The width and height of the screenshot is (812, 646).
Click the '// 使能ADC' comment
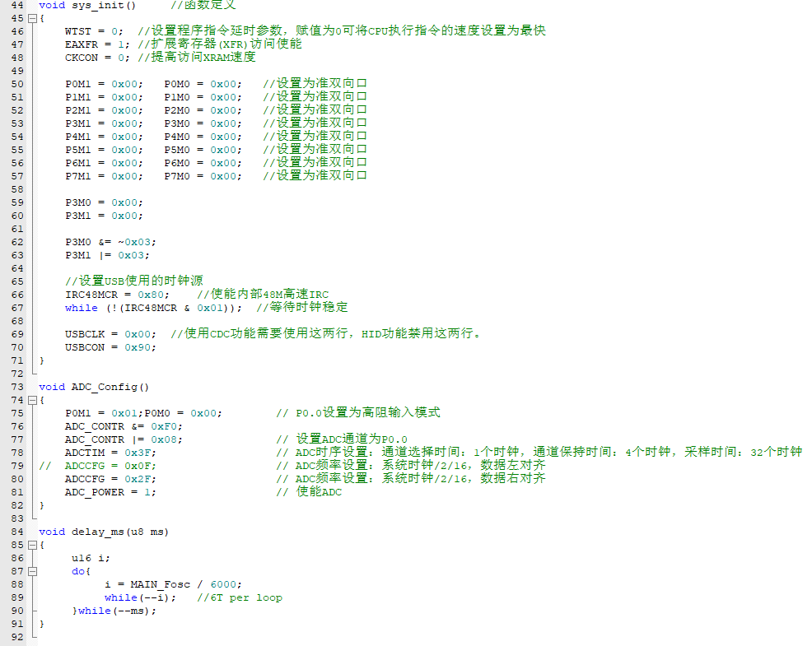click(309, 492)
